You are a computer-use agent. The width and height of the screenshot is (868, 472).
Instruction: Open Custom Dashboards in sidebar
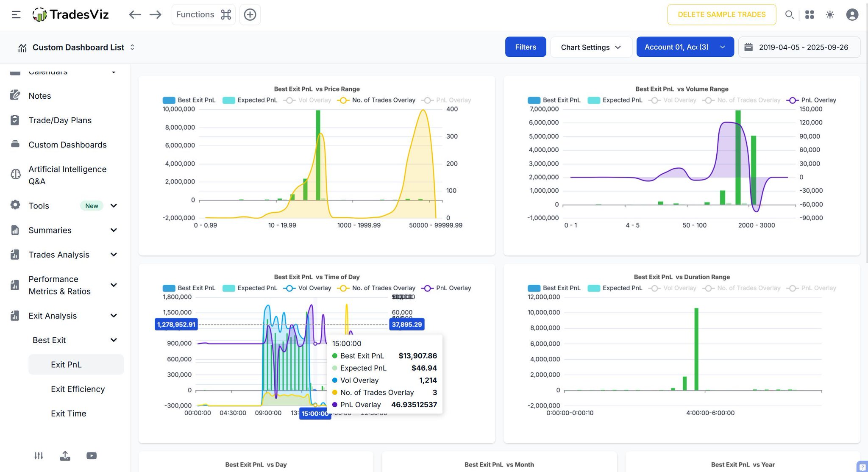coord(67,145)
